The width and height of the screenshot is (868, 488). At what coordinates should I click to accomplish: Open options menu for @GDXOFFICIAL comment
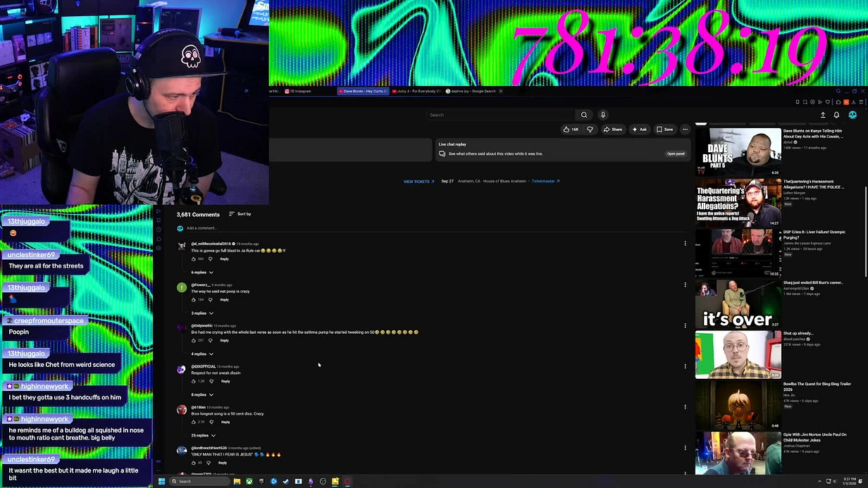[685, 366]
